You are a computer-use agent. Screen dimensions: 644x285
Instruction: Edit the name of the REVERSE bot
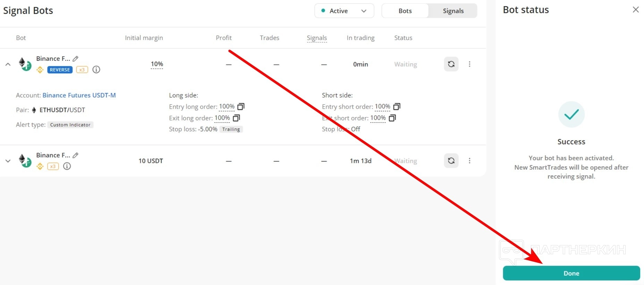pyautogui.click(x=76, y=59)
